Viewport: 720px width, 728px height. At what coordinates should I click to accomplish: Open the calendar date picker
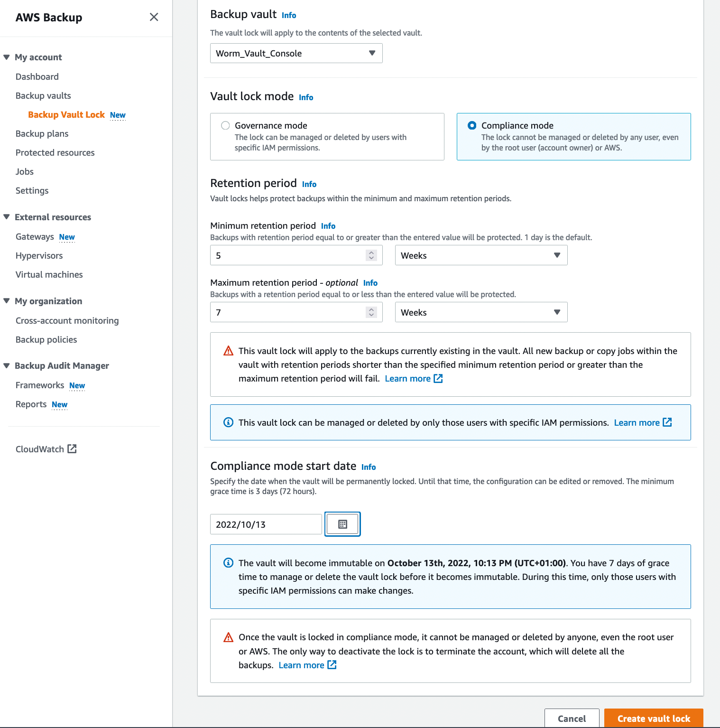342,524
